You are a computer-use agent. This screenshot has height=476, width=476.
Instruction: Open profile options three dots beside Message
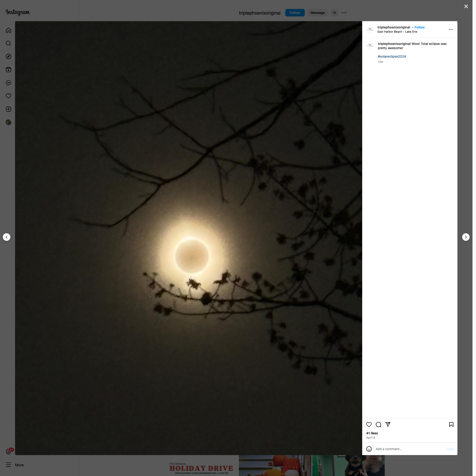(344, 13)
